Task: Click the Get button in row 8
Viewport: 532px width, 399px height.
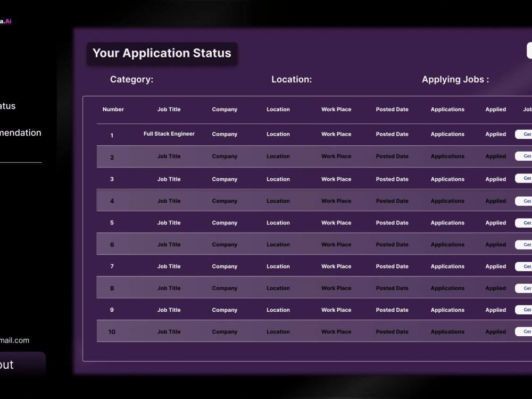Action: pos(523,288)
